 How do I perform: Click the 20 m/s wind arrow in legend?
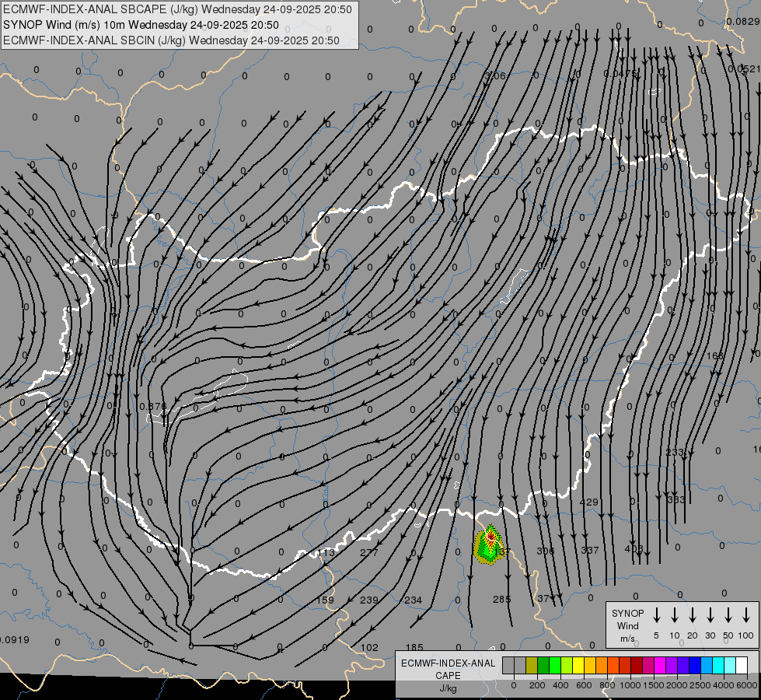pyautogui.click(x=692, y=614)
